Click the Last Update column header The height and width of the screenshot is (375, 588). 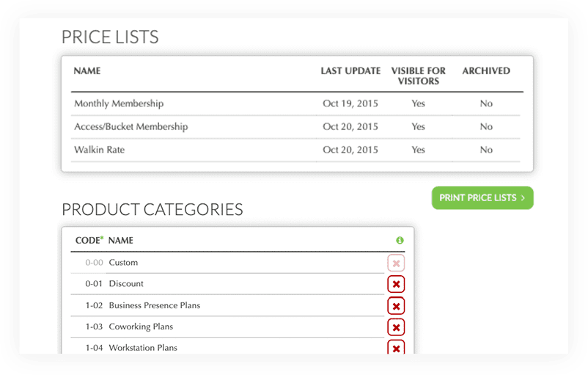350,71
